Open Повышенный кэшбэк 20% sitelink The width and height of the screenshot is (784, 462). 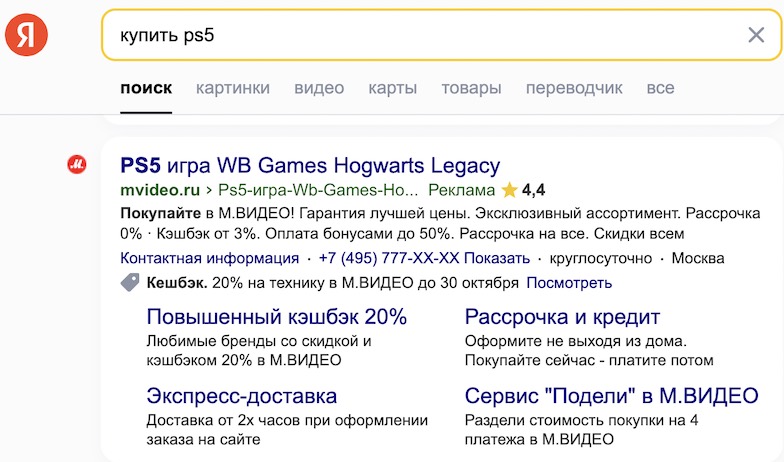[x=276, y=317]
